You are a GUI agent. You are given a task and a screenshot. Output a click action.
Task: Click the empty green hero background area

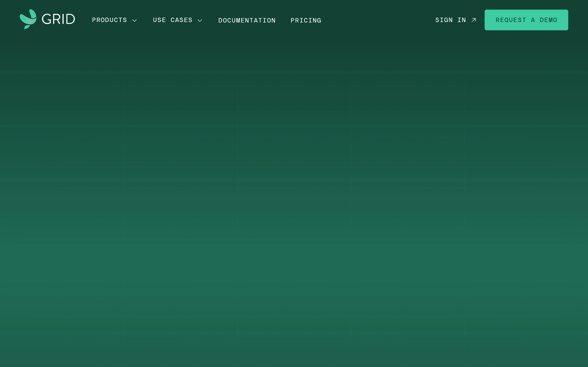pyautogui.click(x=294, y=194)
